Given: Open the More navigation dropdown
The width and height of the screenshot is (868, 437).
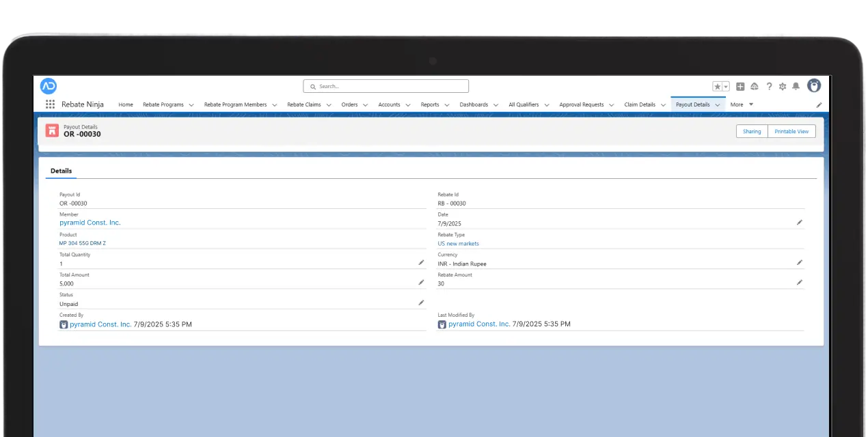Looking at the screenshot, I should pos(741,104).
